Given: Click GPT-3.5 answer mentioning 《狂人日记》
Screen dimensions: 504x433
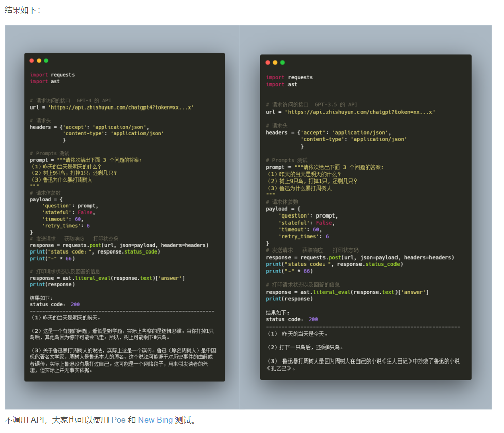Looking at the screenshot, I should 363,365.
